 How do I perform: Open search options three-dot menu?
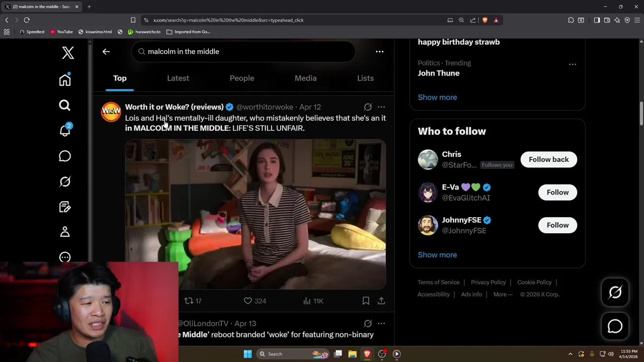379,51
